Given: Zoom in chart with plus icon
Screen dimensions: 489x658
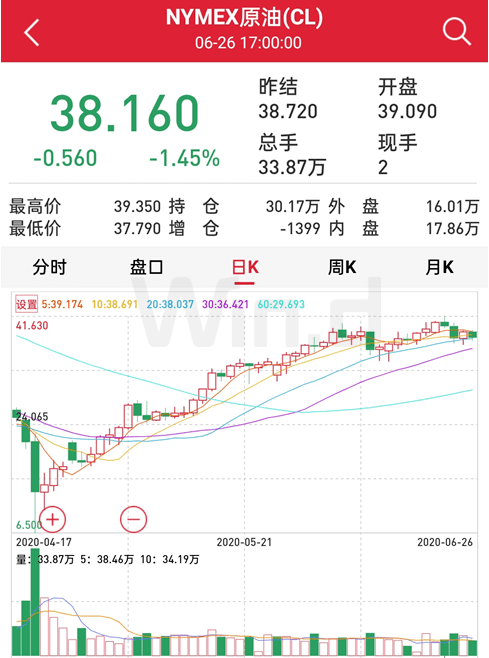Looking at the screenshot, I should coord(52,520).
